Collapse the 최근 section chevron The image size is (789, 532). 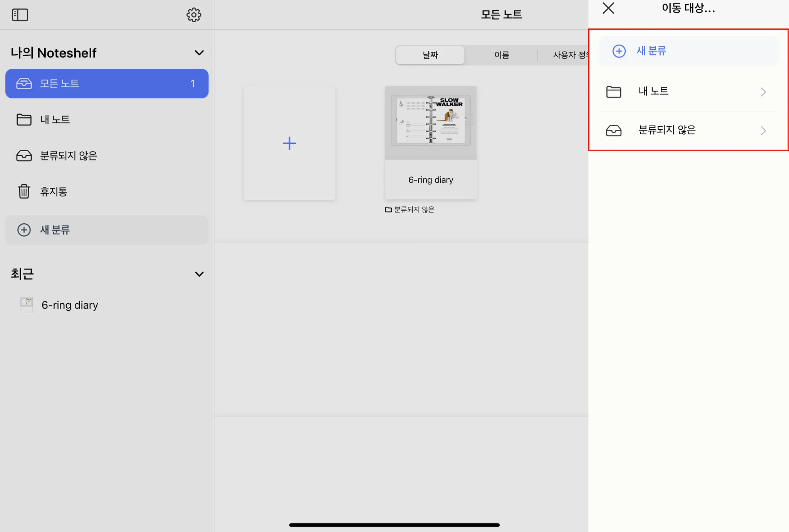199,274
